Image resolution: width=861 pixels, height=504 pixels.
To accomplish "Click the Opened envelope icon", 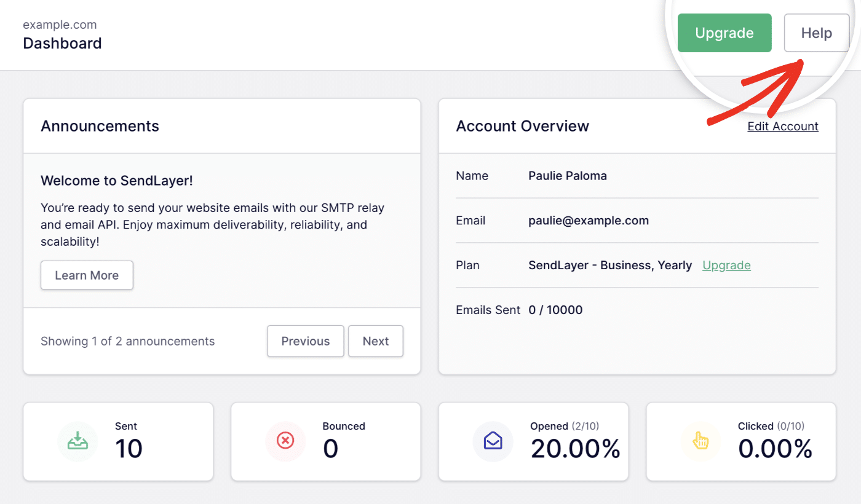I will [493, 441].
